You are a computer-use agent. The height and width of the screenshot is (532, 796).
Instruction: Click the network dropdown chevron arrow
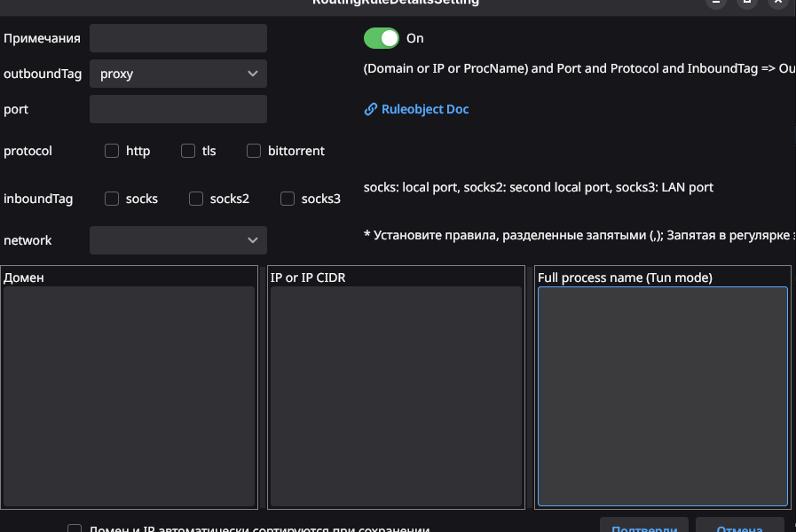click(x=253, y=240)
